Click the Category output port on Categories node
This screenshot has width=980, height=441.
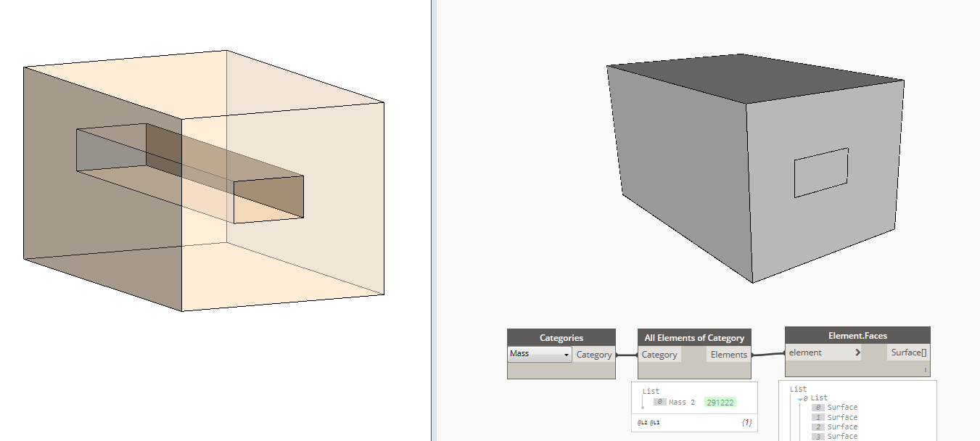tap(596, 354)
